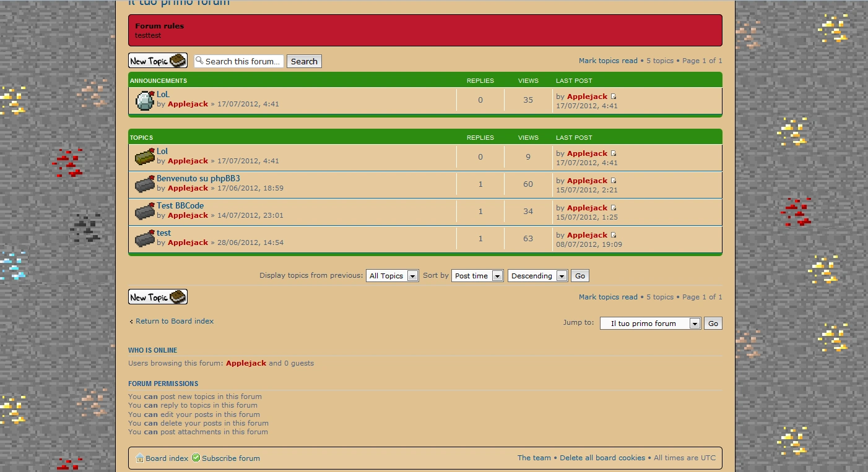This screenshot has width=868, height=472.
Task: Click The team link
Action: [x=534, y=458]
